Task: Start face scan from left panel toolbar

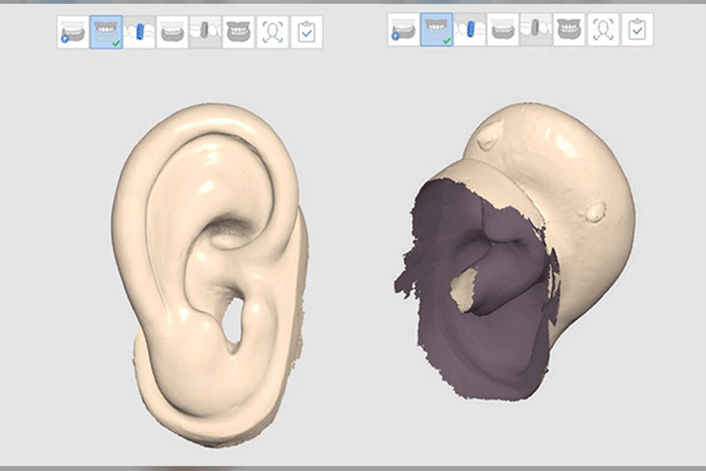Action: (x=272, y=32)
